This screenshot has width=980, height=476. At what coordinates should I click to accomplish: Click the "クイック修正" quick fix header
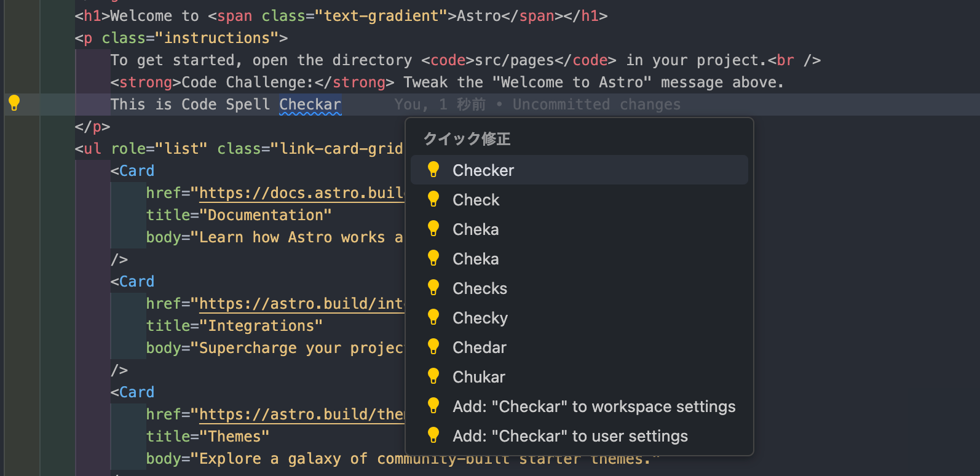(467, 139)
